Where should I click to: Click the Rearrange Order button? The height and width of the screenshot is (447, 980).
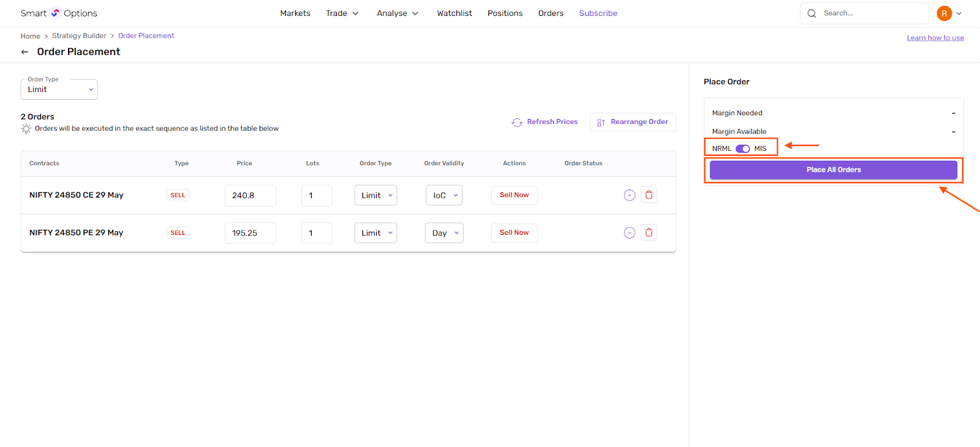(x=633, y=122)
